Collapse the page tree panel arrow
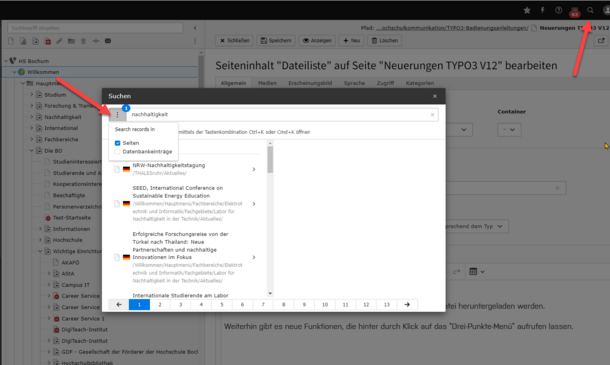 coord(195,28)
